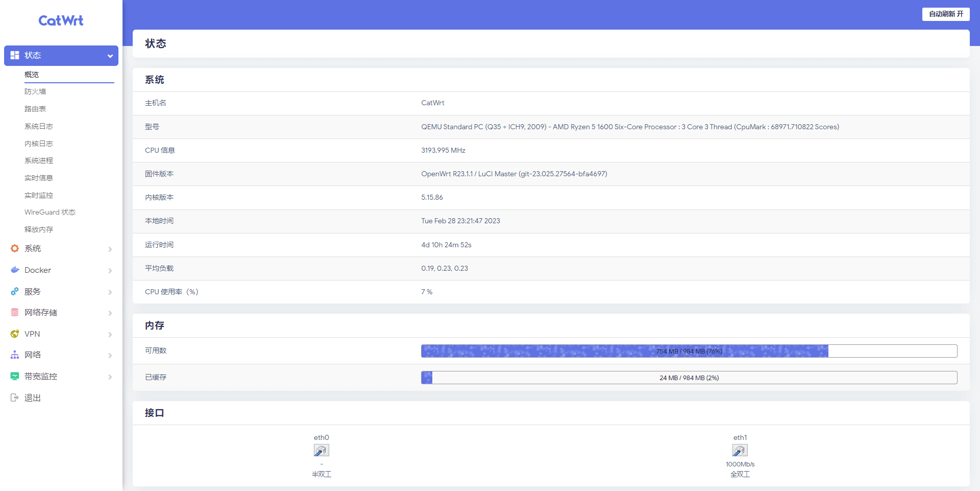Click the 接口 section heading

[x=155, y=413]
